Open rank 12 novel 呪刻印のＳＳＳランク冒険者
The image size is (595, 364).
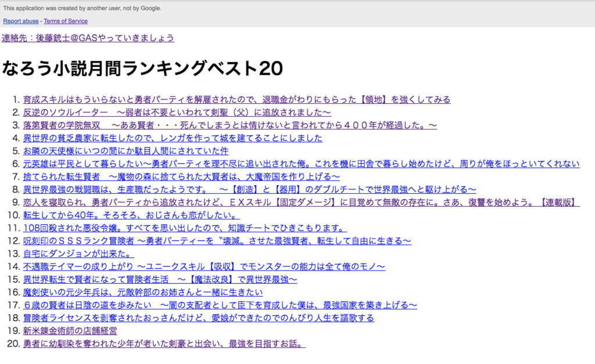pyautogui.click(x=217, y=241)
